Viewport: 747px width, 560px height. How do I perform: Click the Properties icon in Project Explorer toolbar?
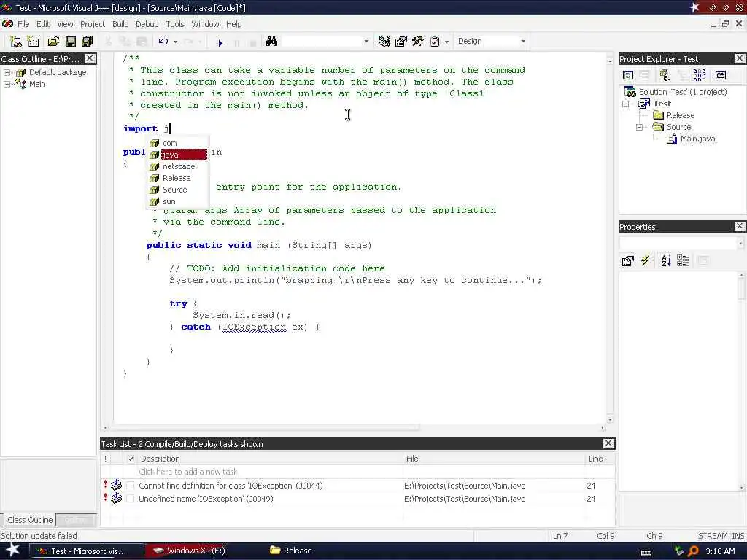(721, 75)
